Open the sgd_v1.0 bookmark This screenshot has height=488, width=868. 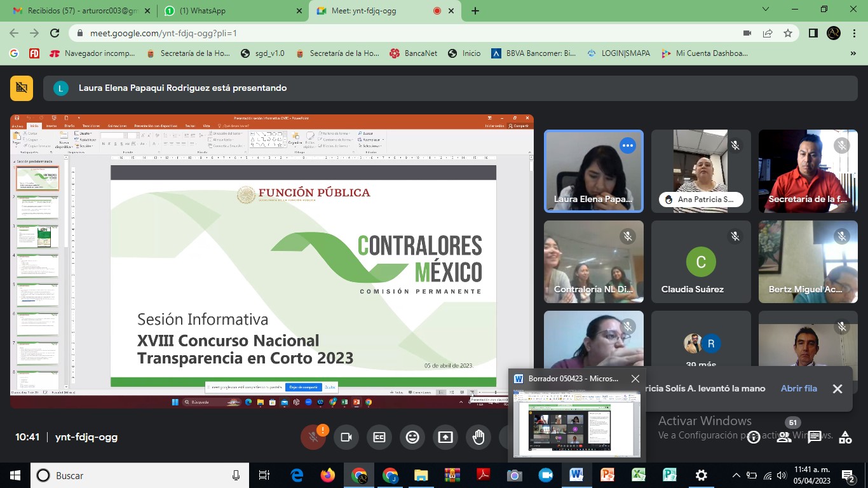tap(262, 53)
